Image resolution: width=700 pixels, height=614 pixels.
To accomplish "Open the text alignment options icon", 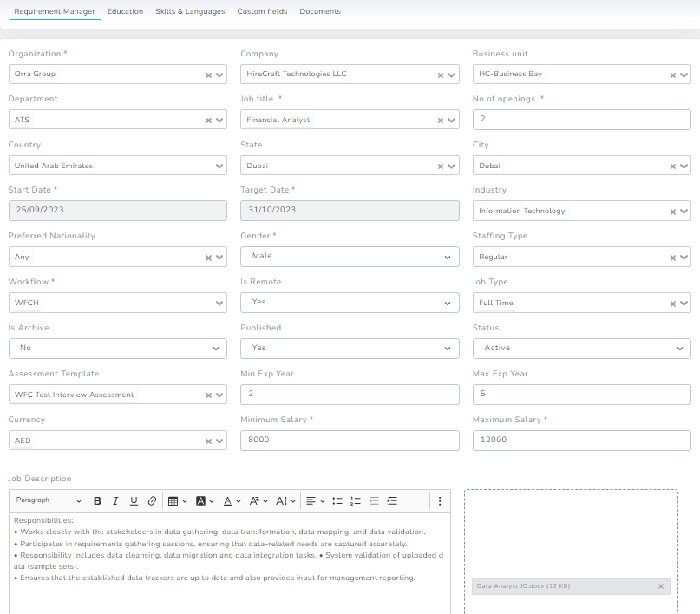I will [311, 500].
